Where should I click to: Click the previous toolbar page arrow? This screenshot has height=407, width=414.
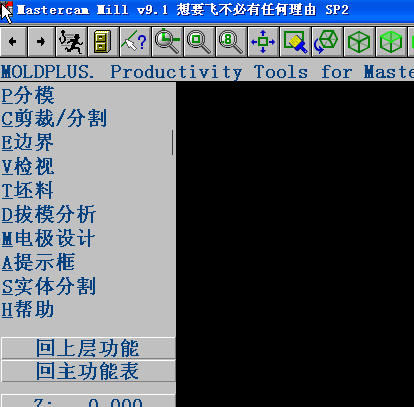[x=13, y=42]
